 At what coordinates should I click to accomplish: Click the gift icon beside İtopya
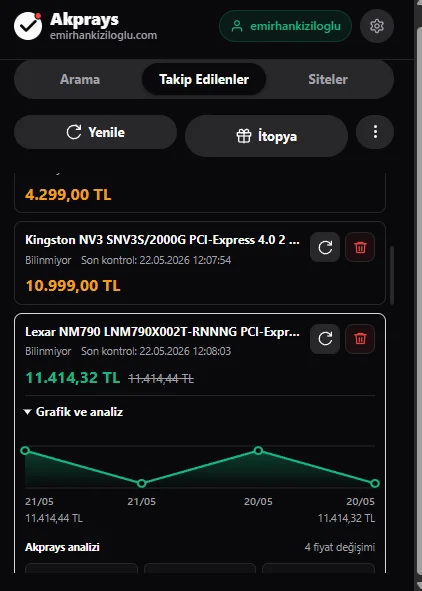[x=244, y=136]
